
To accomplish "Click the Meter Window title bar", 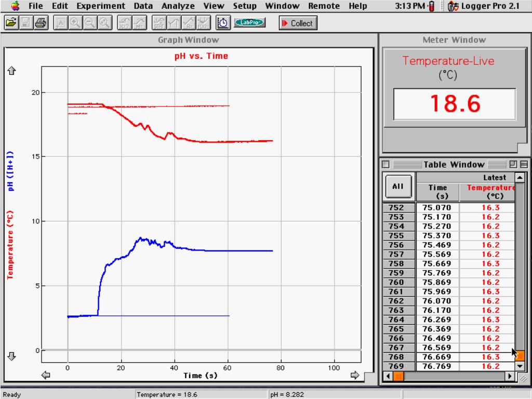I will (454, 39).
